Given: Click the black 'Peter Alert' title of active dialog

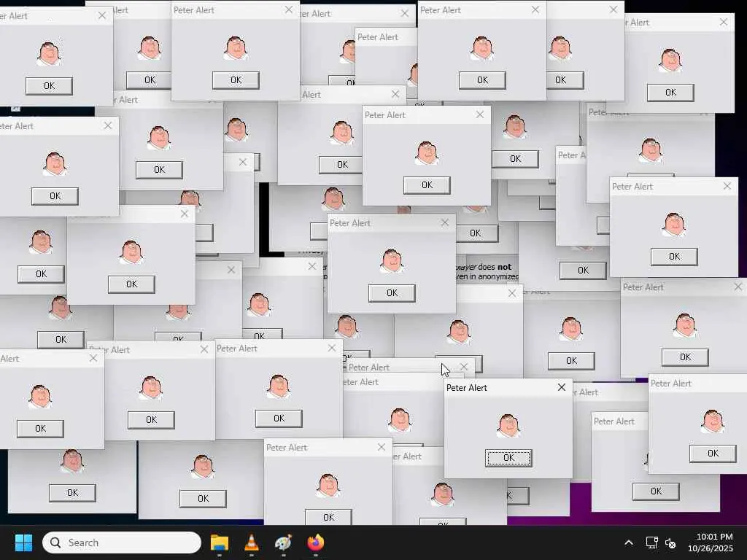Looking at the screenshot, I should click(x=466, y=388).
